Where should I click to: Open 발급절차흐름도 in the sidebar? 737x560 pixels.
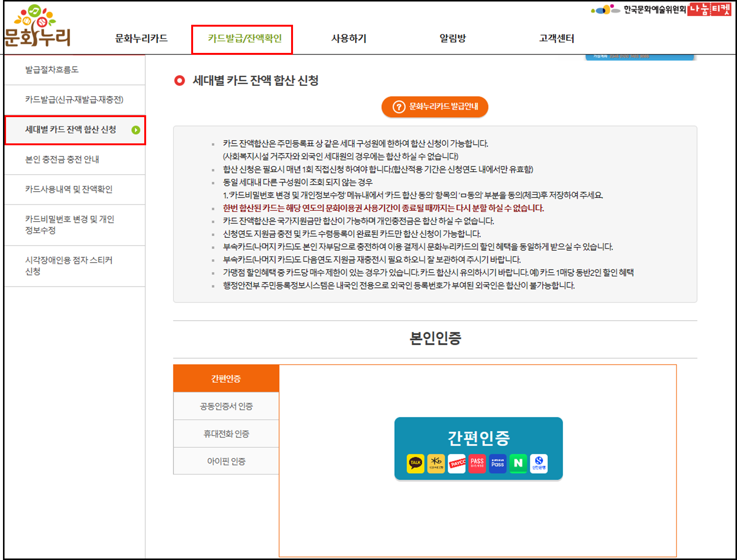pos(52,70)
